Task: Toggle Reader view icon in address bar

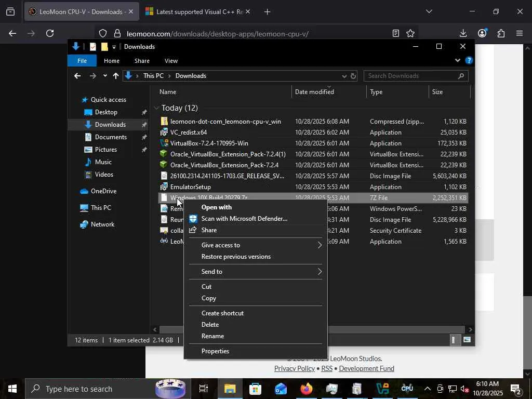Action: (395, 33)
